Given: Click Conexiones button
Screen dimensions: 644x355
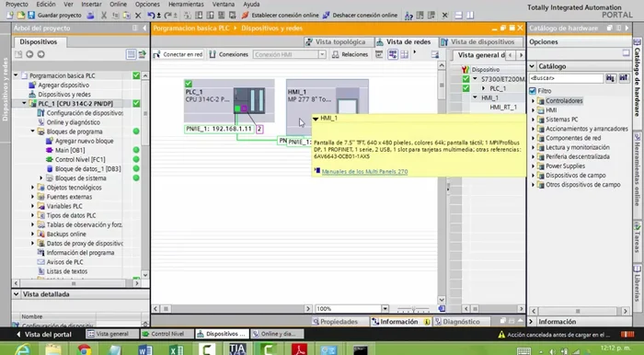Looking at the screenshot, I should coord(229,54).
